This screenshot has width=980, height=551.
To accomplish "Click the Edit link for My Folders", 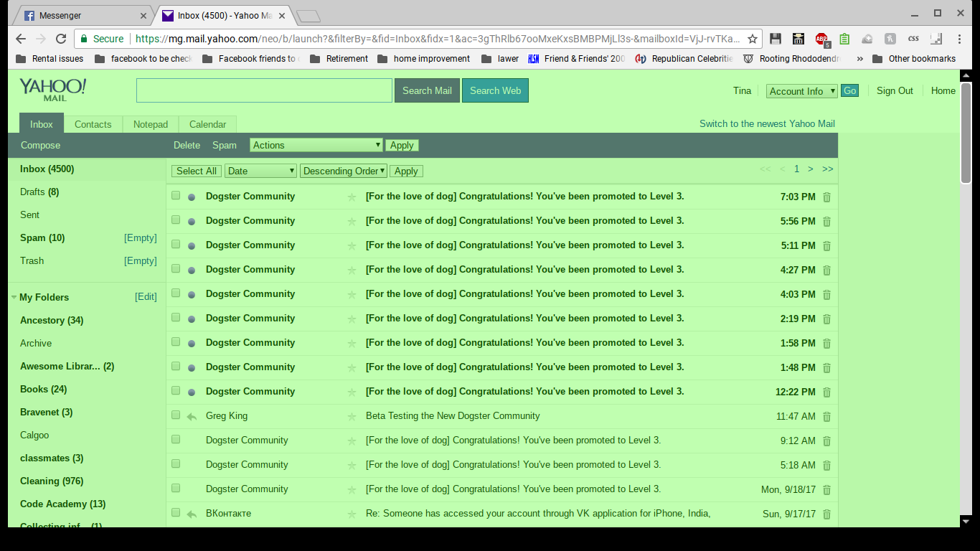I will 146,296.
